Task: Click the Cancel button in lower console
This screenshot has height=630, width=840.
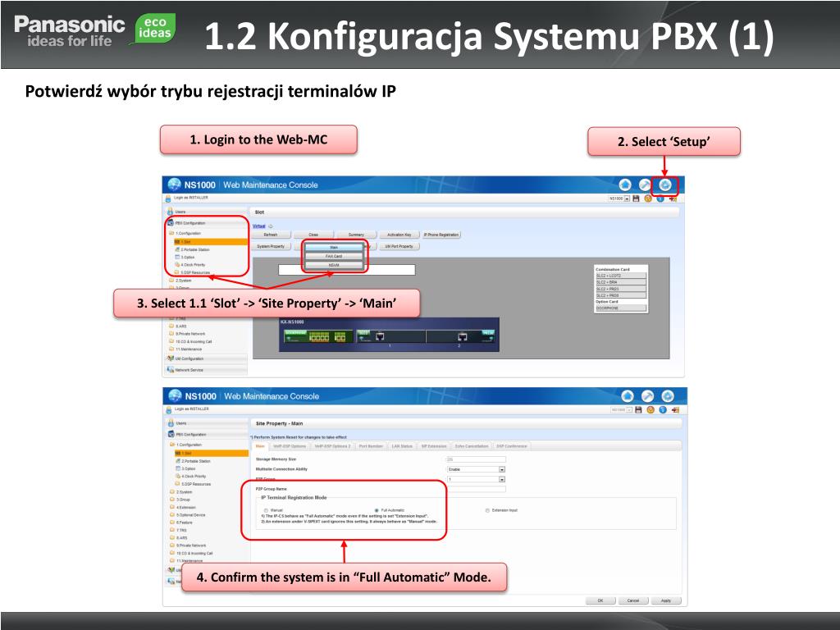Action: coord(633,600)
